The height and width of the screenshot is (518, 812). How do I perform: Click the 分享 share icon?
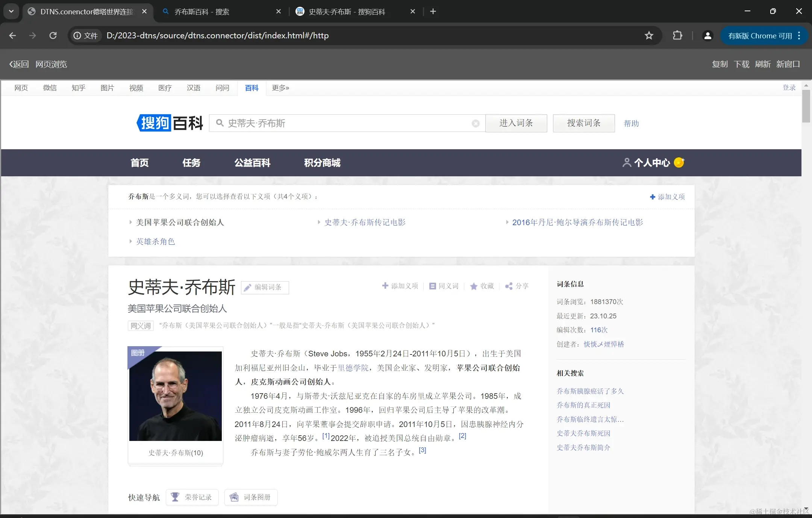coord(509,286)
